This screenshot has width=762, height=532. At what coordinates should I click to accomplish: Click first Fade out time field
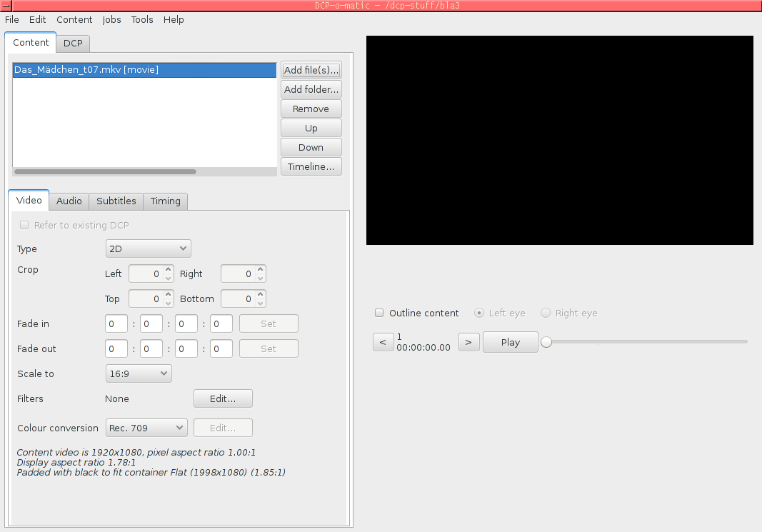click(x=116, y=349)
